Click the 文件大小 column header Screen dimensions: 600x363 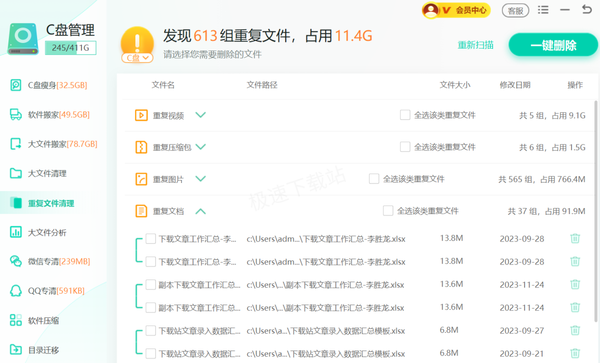(x=455, y=85)
